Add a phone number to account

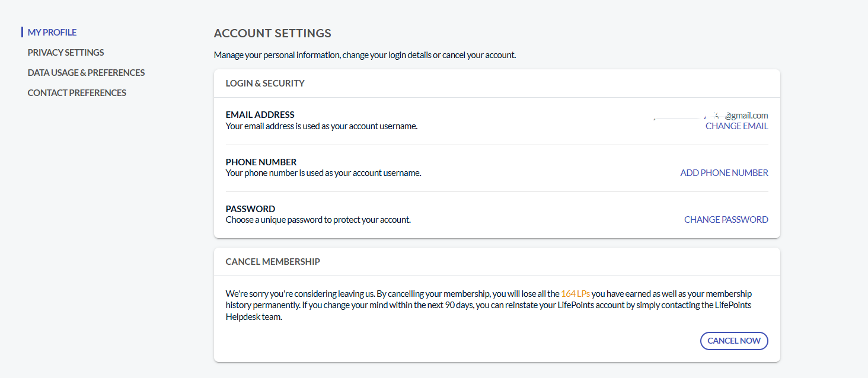(x=724, y=173)
